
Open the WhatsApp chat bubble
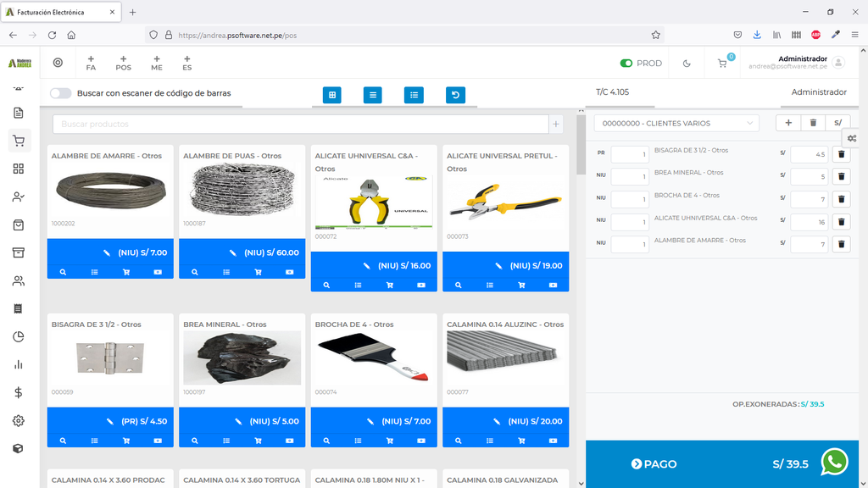tap(834, 462)
